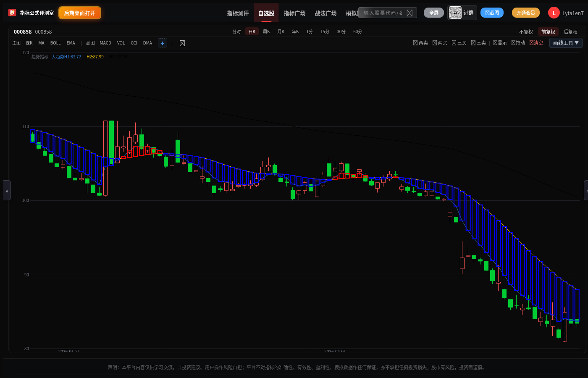
Task: Open the 指标测评 tab
Action: pyautogui.click(x=238, y=13)
